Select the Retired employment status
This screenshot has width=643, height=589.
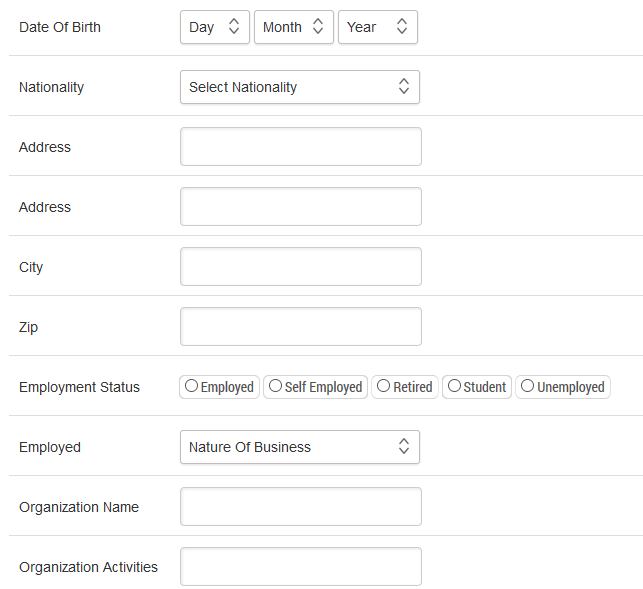point(383,386)
